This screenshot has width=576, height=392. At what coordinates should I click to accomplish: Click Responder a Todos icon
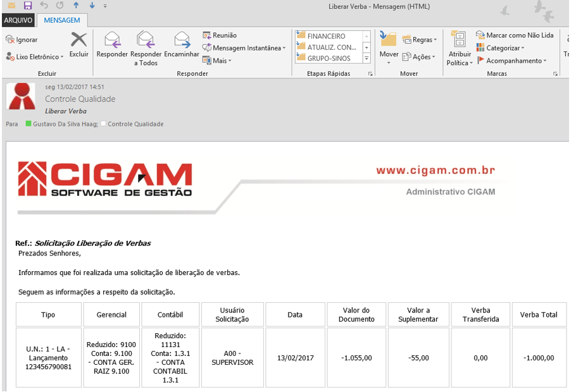(146, 40)
